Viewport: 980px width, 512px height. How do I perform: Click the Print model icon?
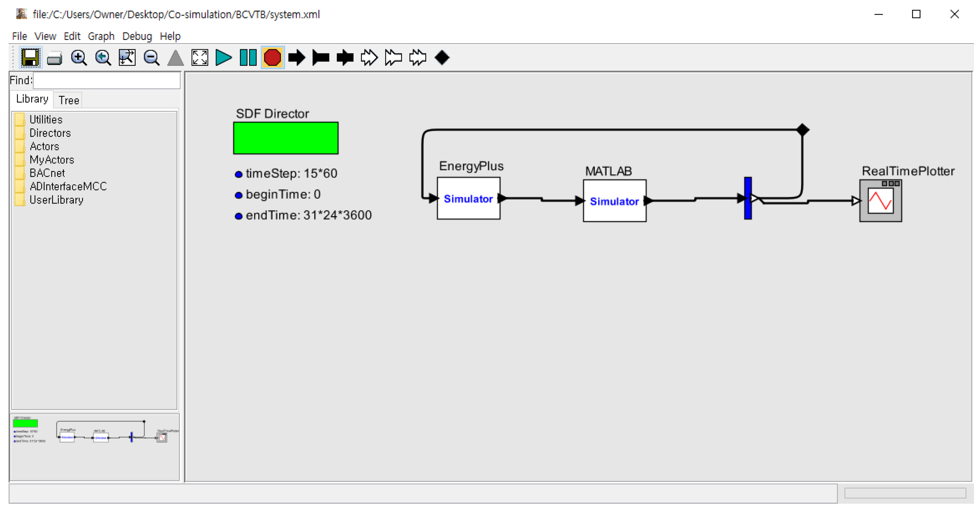pyautogui.click(x=54, y=57)
